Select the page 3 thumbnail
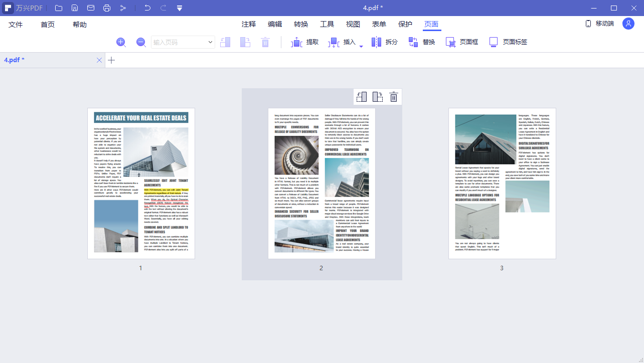 (502, 184)
